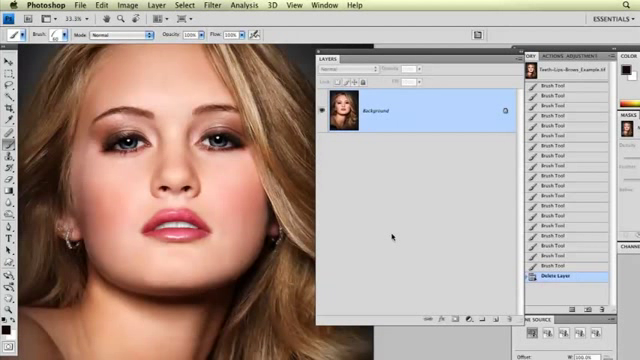Select the Clone Stamp tool
Image resolution: width=640 pixels, height=360 pixels.
(8, 156)
